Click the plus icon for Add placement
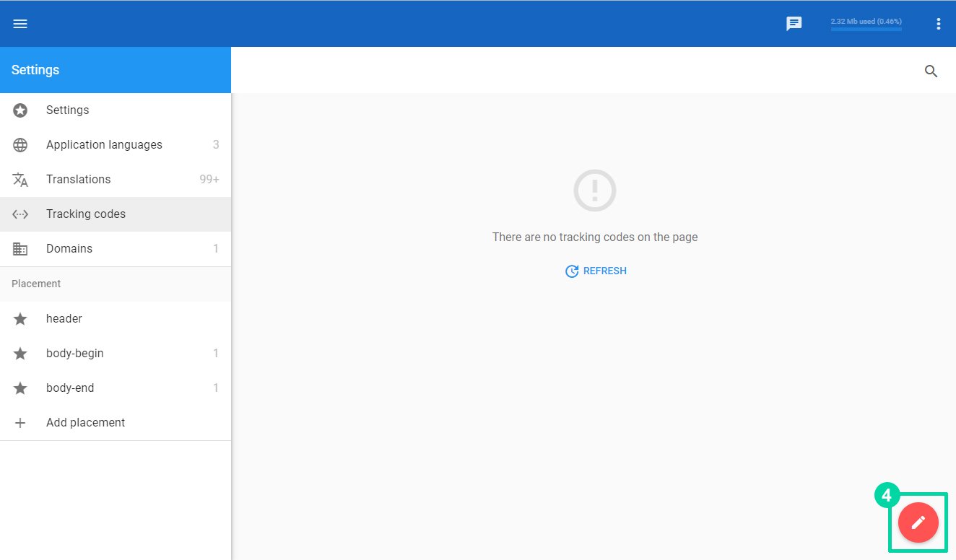Viewport: 956px width, 560px height. [20, 423]
